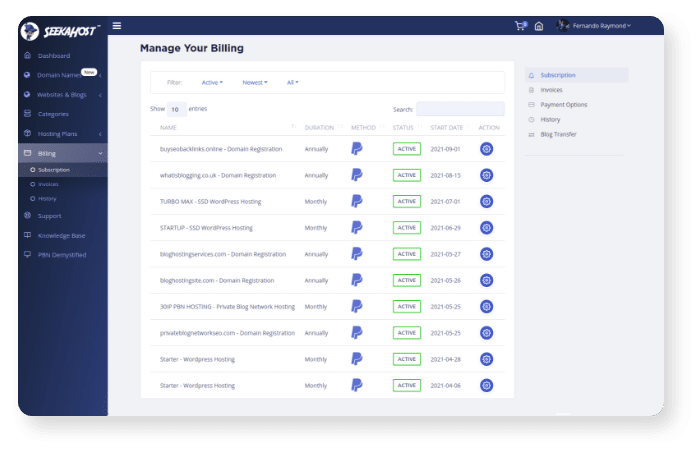Image resolution: width=700 pixels, height=454 pixels.
Task: Collapse the Billing sidebar section
Action: [62, 153]
